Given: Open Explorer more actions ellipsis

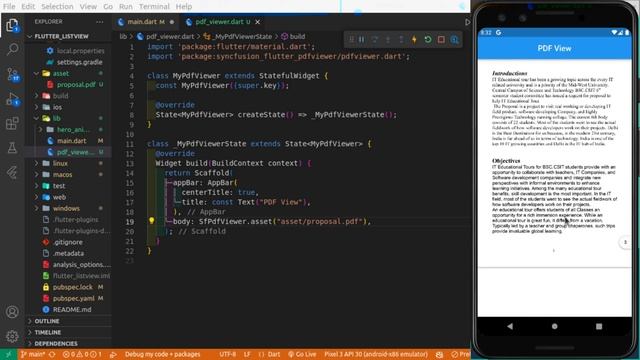Looking at the screenshot, I should click(x=100, y=22).
